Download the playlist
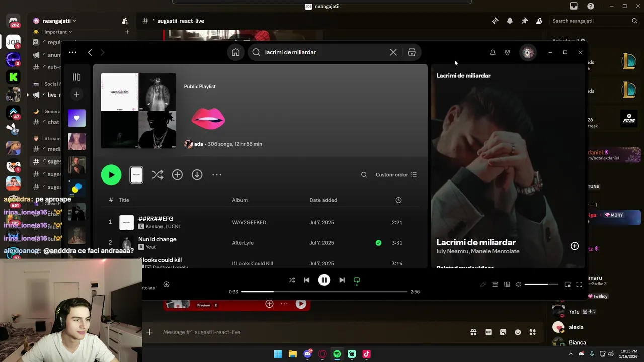The height and width of the screenshot is (362, 644). click(197, 175)
